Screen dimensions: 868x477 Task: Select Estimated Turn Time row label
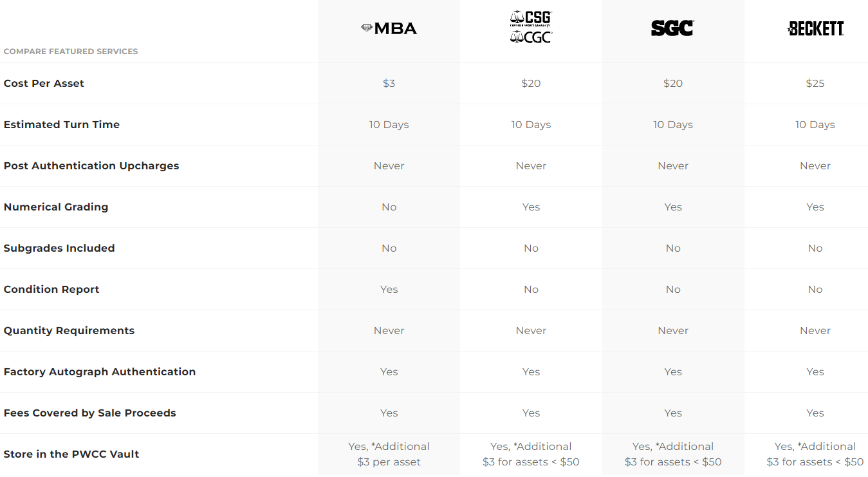pyautogui.click(x=62, y=124)
